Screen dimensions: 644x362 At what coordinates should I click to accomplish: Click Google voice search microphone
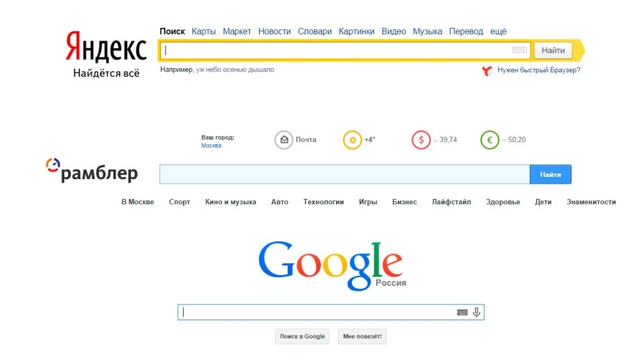coord(476,312)
